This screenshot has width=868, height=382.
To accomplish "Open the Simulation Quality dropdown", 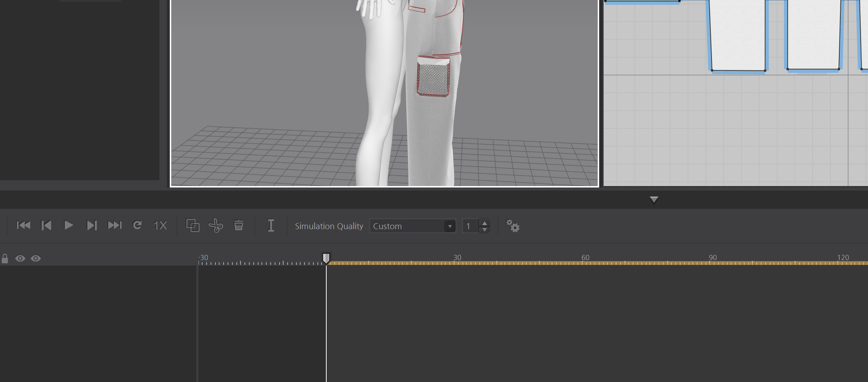I will pyautogui.click(x=412, y=226).
